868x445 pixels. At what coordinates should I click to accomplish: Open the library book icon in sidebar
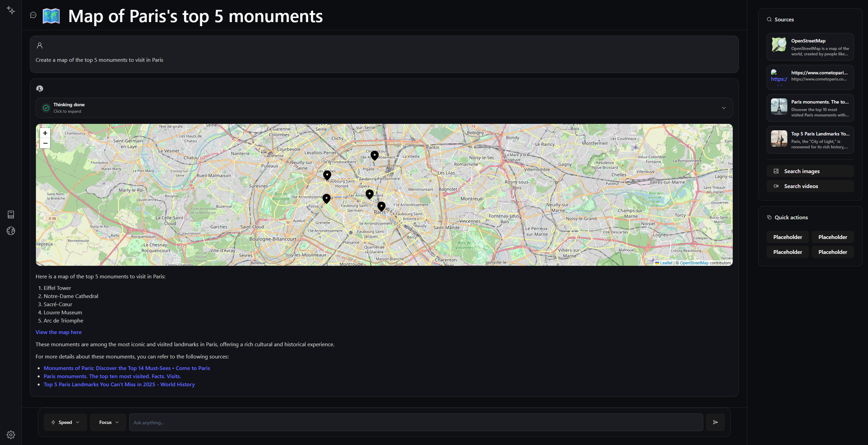coord(11,215)
